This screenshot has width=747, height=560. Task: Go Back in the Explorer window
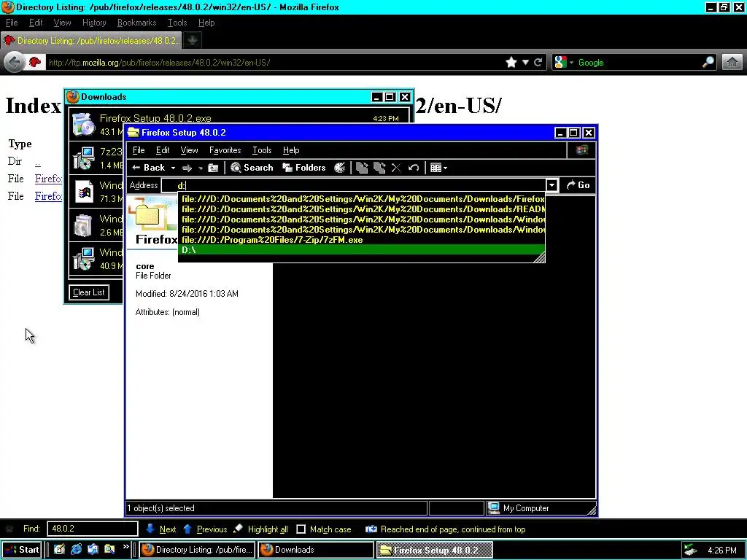[x=149, y=168]
